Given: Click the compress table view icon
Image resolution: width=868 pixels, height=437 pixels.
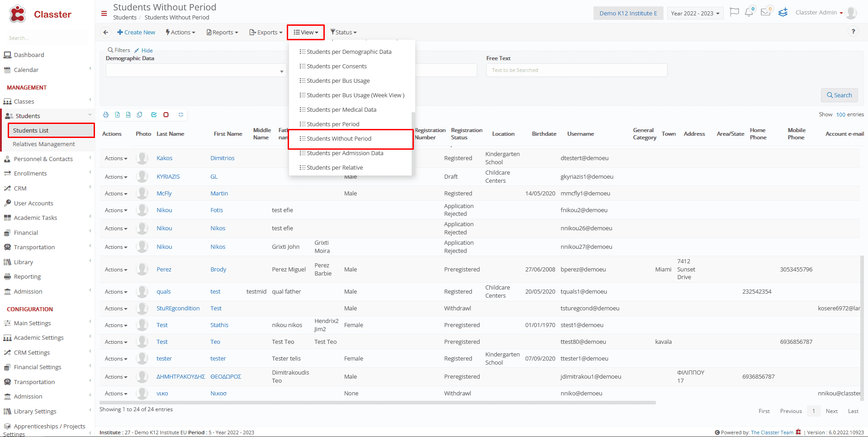Looking at the screenshot, I should click(x=181, y=115).
